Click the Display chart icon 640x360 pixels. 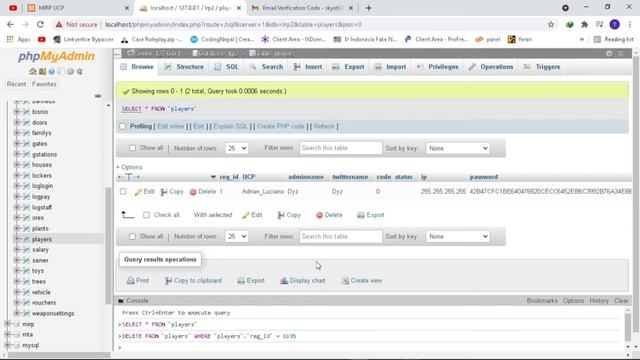tap(284, 280)
